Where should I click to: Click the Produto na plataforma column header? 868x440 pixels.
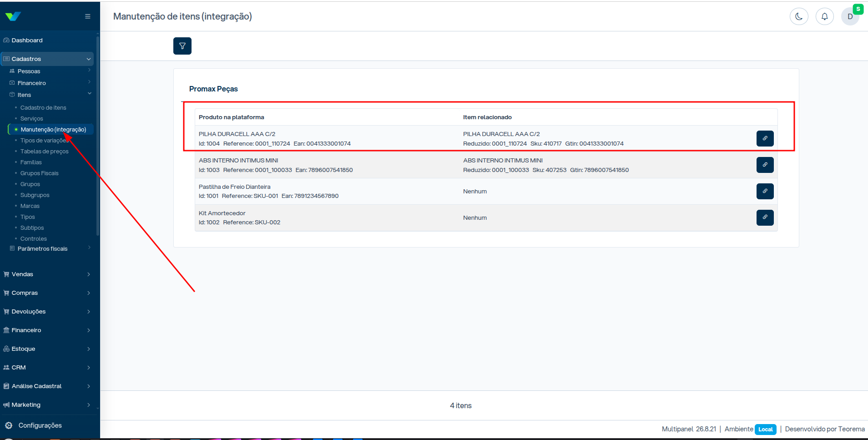click(x=232, y=117)
